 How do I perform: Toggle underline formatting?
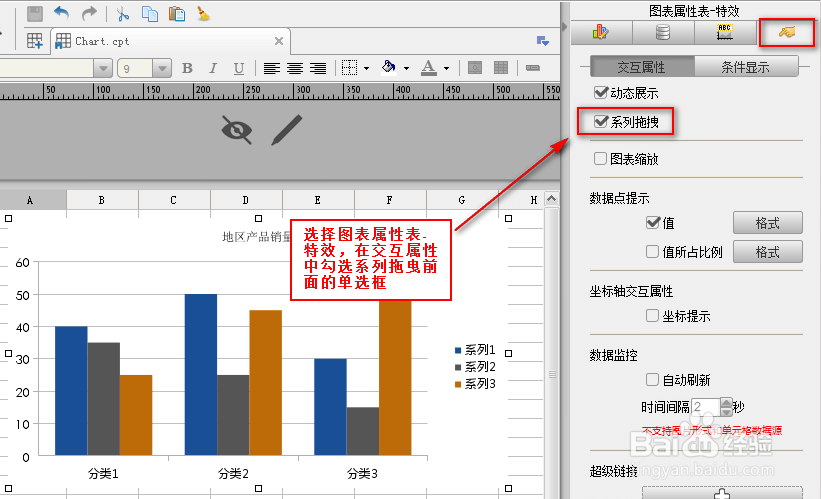239,68
